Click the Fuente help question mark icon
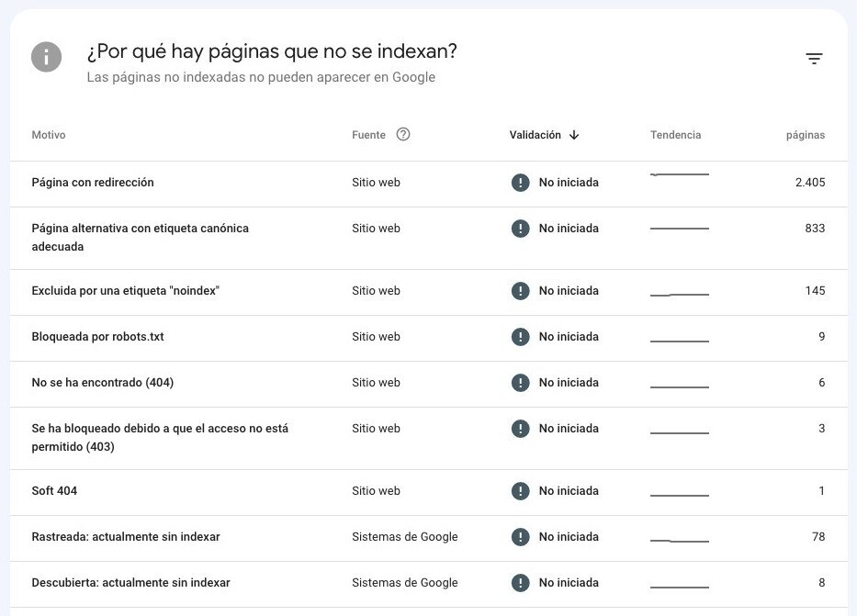This screenshot has height=616, width=857. pyautogui.click(x=402, y=134)
